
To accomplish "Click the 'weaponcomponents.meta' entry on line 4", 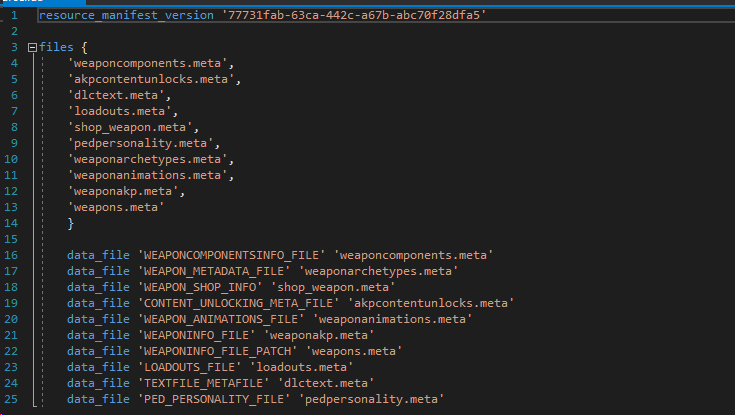I will 147,63.
